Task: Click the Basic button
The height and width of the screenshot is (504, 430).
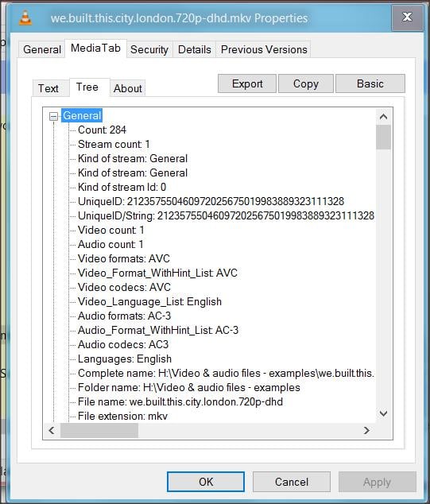Action: (370, 83)
